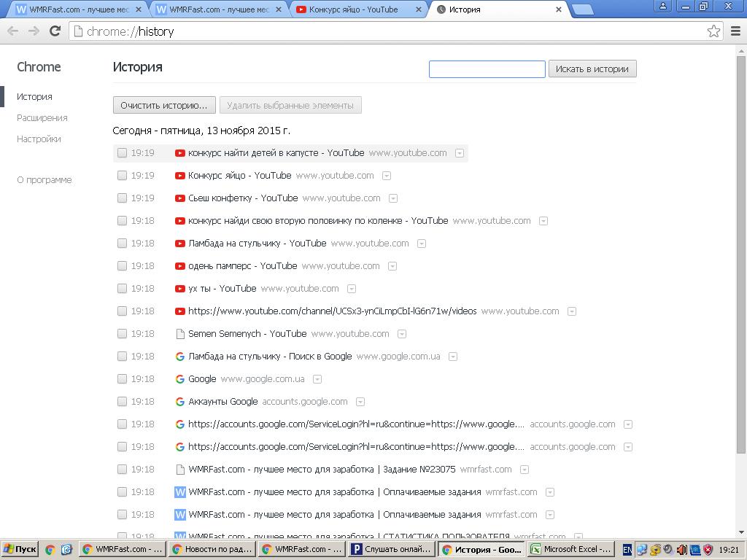Viewport: 747px width, 560px height.
Task: Switch to the first WMRFast.com tab
Action: pyautogui.click(x=77, y=9)
